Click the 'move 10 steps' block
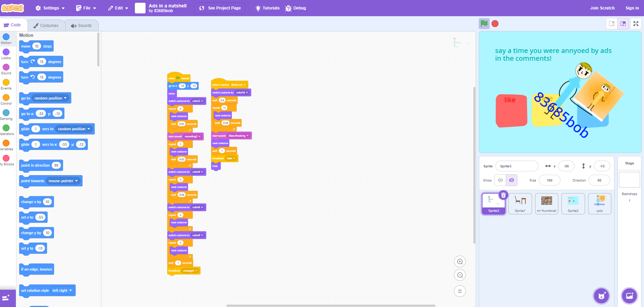 coord(36,46)
